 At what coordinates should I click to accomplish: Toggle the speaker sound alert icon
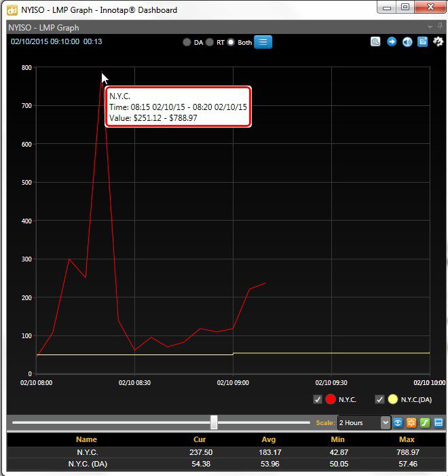(407, 42)
